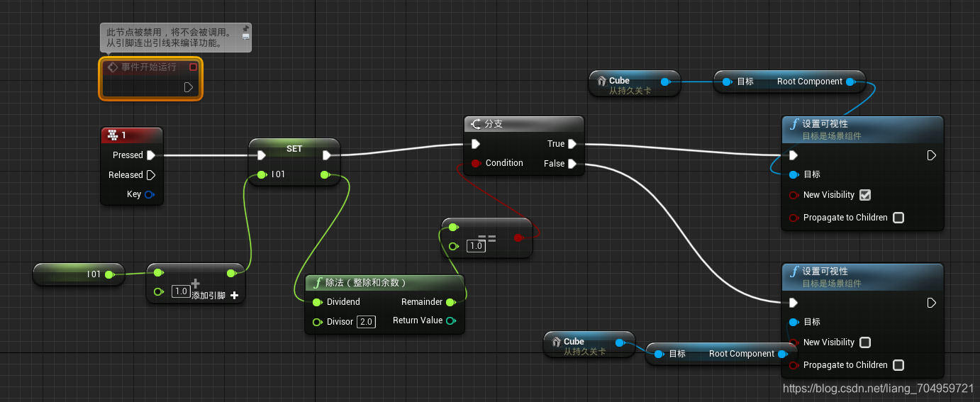Click the top input pin of == node
The height and width of the screenshot is (402, 980).
tap(453, 228)
